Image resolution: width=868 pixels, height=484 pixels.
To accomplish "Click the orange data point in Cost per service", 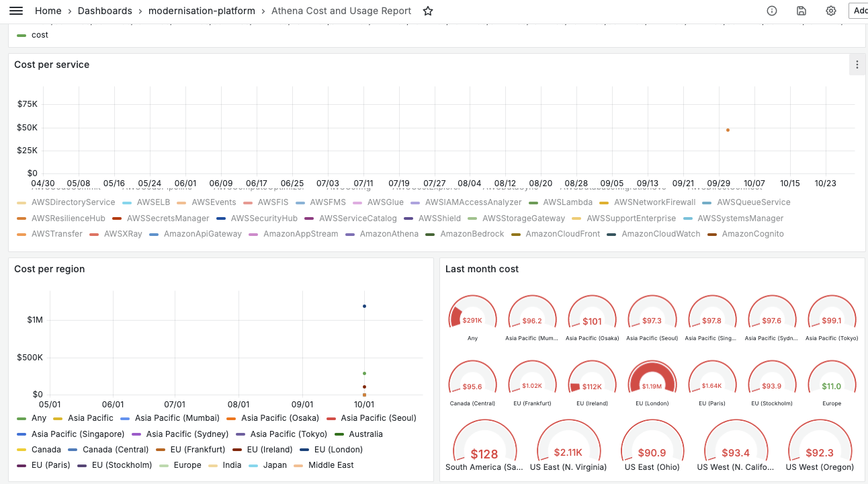I will pyautogui.click(x=728, y=130).
